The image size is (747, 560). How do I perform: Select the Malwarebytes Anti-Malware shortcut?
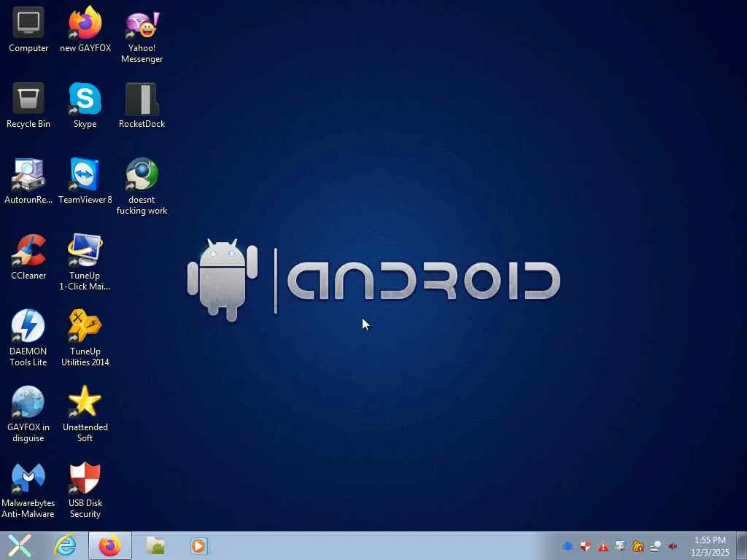[x=28, y=490]
